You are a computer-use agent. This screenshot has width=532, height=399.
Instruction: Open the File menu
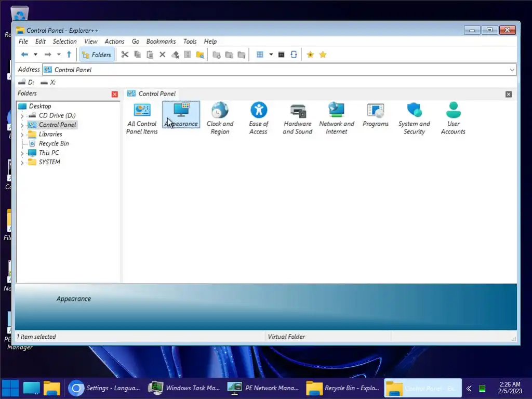point(23,42)
